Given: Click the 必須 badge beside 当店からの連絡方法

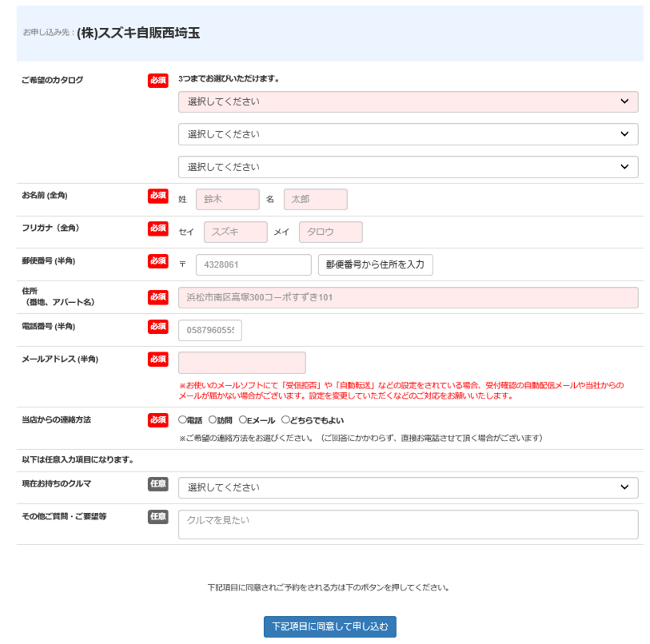Looking at the screenshot, I should pyautogui.click(x=158, y=420).
